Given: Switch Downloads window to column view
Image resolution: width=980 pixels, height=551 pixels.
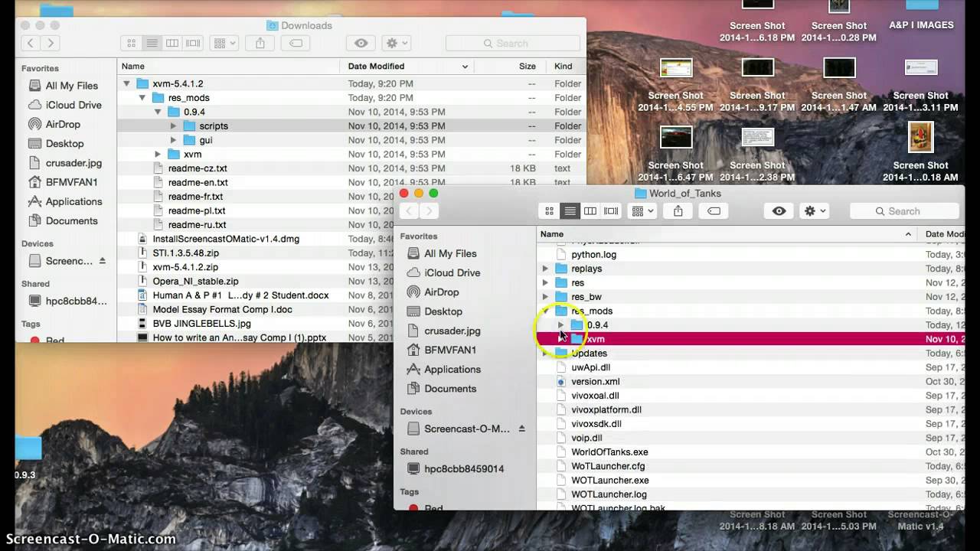Looking at the screenshot, I should [172, 44].
